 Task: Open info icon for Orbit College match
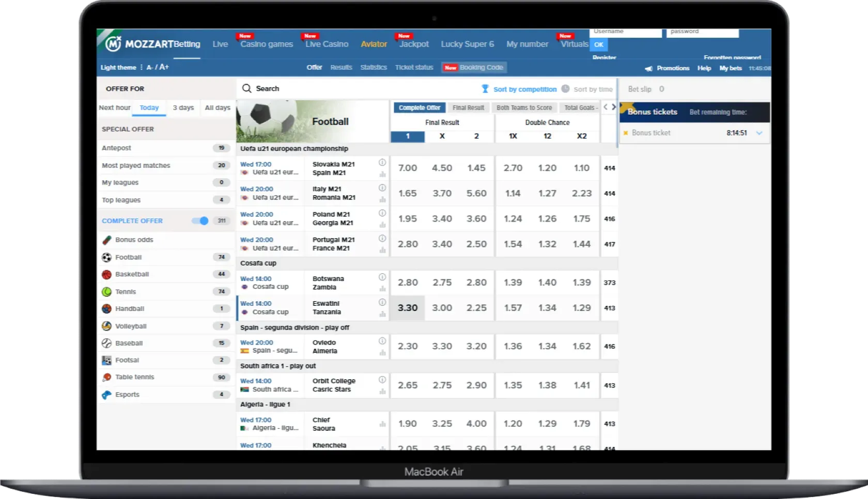pos(382,379)
